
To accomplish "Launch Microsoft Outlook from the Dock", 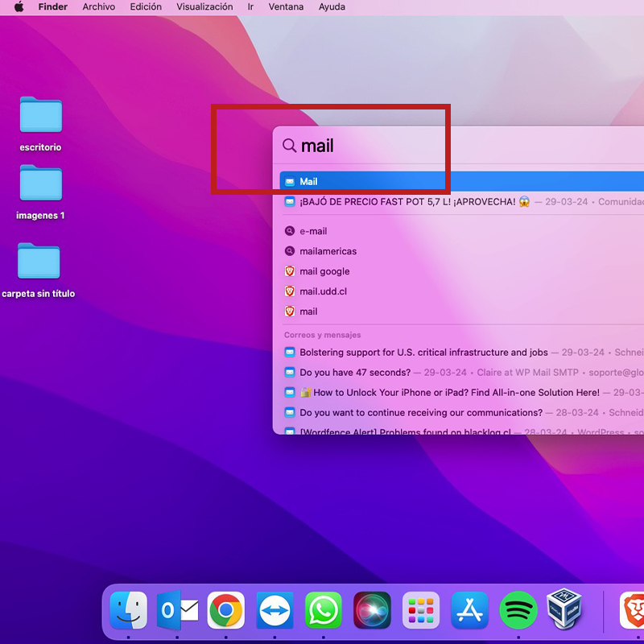I will tap(178, 610).
